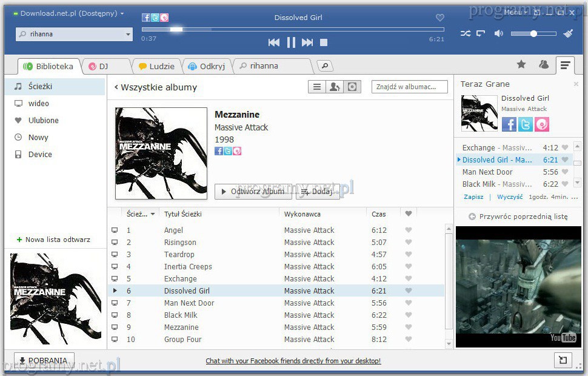Toggle repeat mode in the player

point(481,34)
